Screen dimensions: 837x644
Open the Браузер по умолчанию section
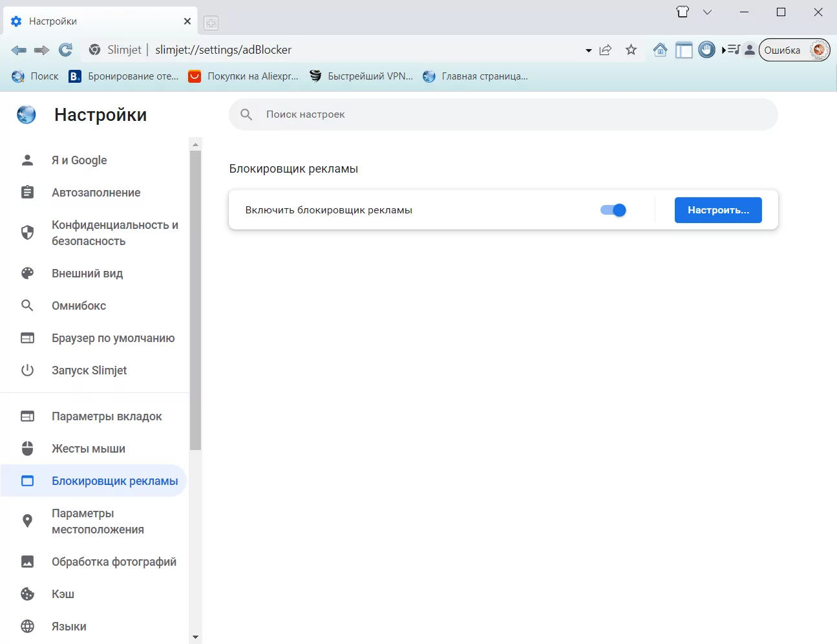[x=94, y=338]
